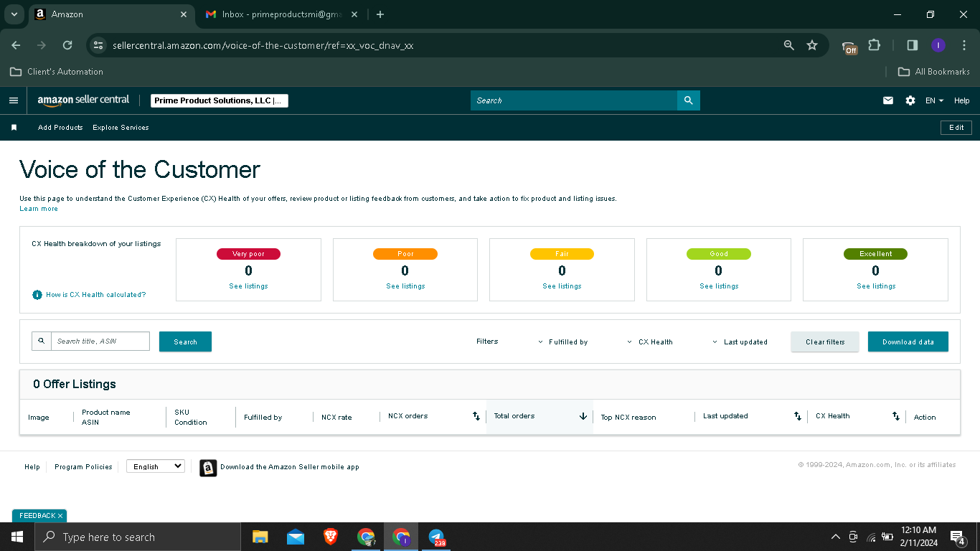Screen dimensions: 980x551
Task: Expand the CX Health filter dropdown
Action: [x=650, y=342]
